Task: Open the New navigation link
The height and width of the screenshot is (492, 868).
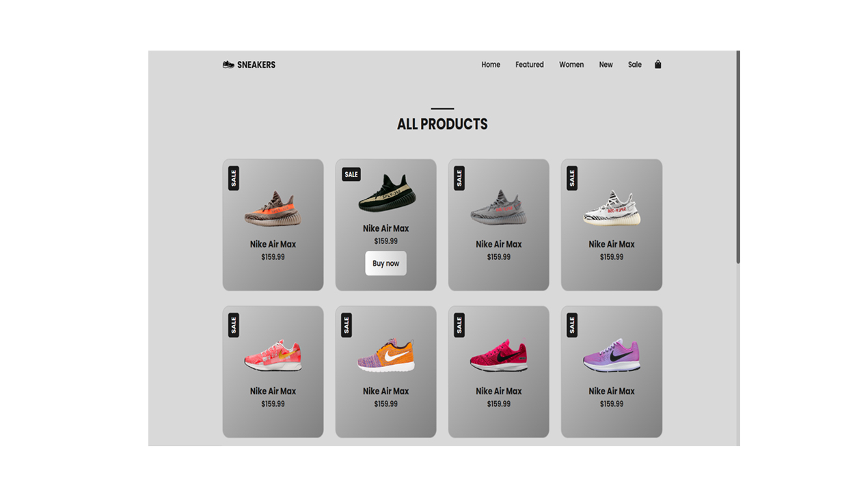Action: pyautogui.click(x=606, y=65)
